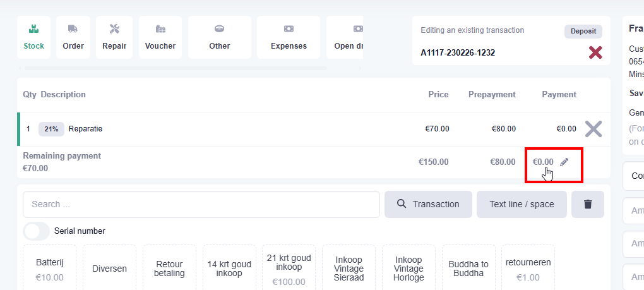The image size is (644, 290).
Task: Select the Other tab
Action: click(220, 37)
